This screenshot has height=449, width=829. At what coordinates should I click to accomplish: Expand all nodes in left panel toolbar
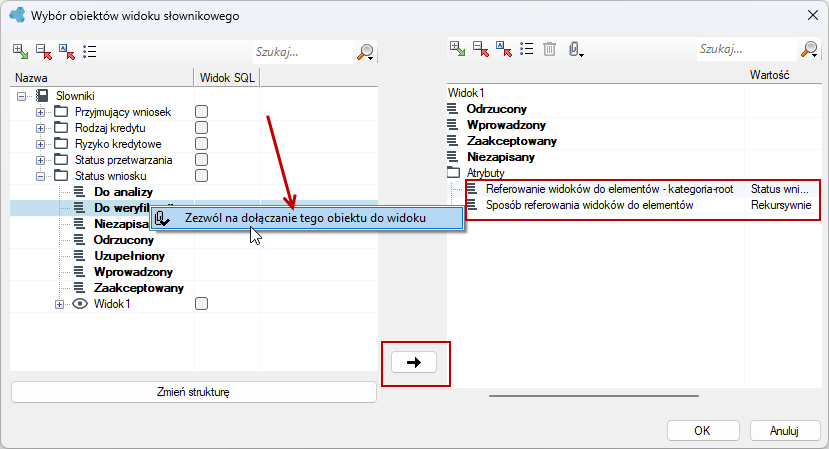tap(21, 51)
